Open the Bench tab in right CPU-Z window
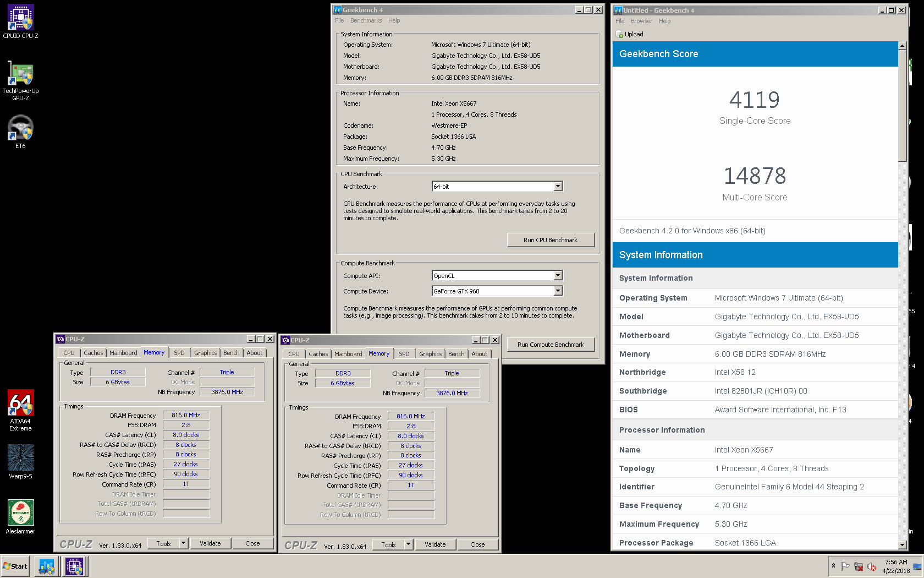 click(456, 354)
